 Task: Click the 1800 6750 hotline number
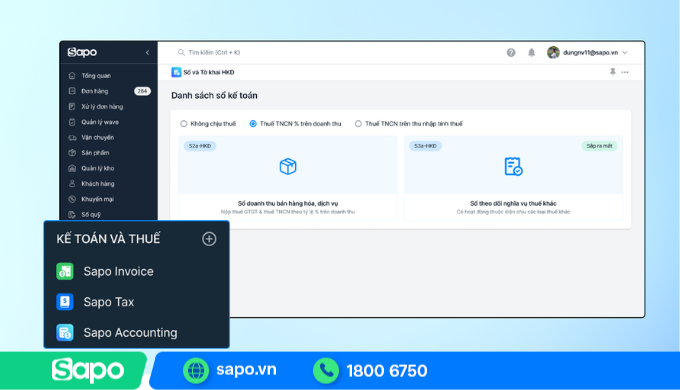387,371
